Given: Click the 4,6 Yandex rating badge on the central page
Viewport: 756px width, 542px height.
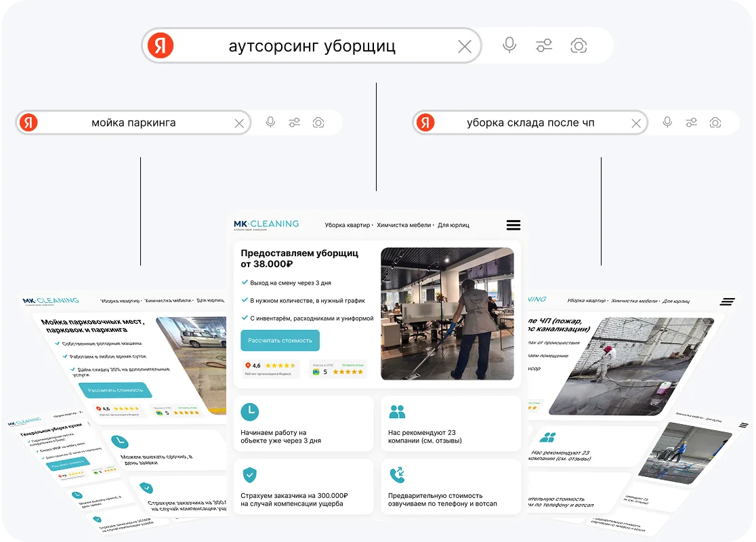Looking at the screenshot, I should [270, 369].
